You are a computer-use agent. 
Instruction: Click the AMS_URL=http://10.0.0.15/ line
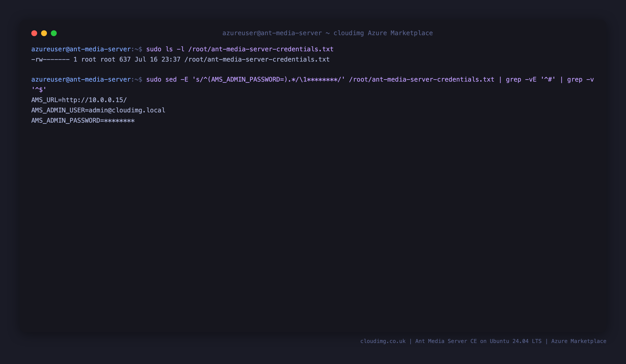(79, 100)
